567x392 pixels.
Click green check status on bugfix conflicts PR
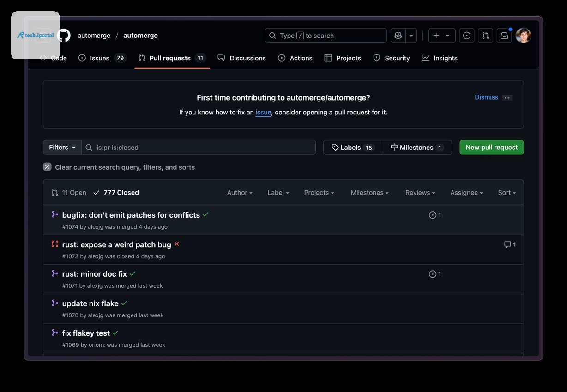coord(205,214)
